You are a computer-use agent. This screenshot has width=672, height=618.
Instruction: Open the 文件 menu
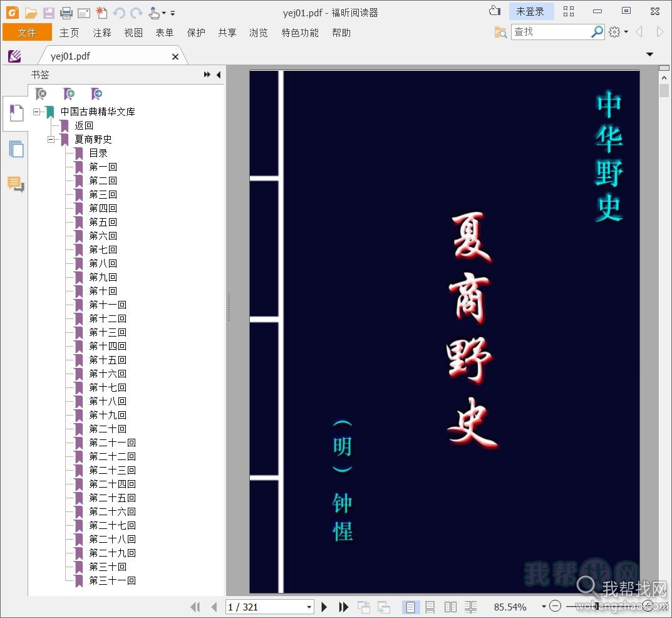pyautogui.click(x=27, y=33)
